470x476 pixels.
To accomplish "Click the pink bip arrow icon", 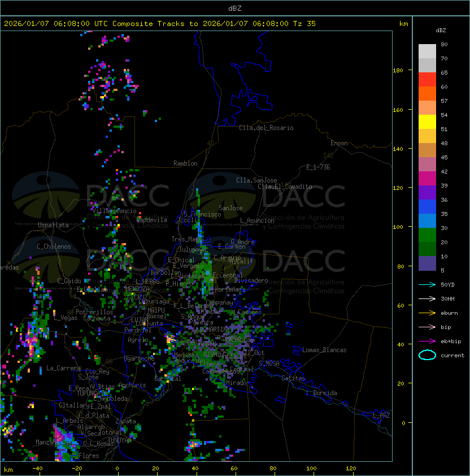I will (x=427, y=327).
